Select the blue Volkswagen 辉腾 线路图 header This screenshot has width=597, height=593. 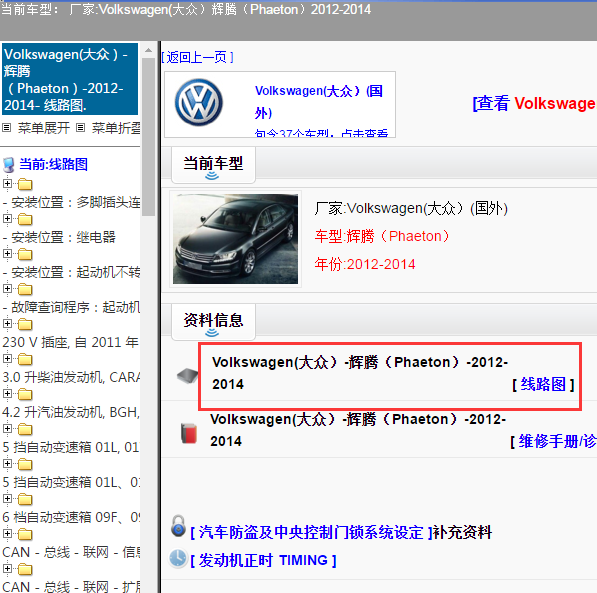pyautogui.click(x=70, y=79)
